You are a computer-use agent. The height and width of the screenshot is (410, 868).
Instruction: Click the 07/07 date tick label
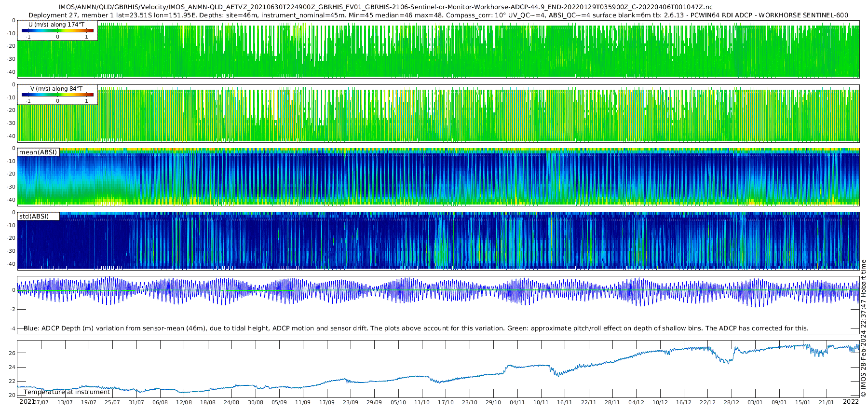pyautogui.click(x=41, y=402)
